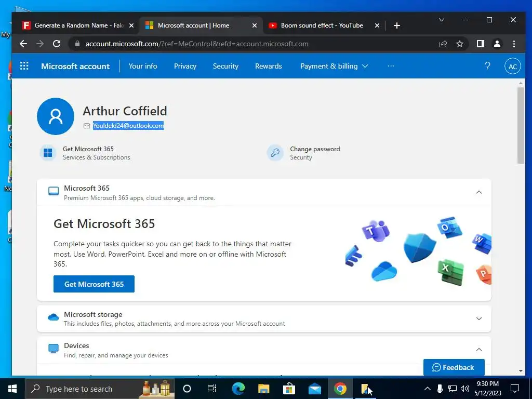The height and width of the screenshot is (399, 532).
Task: Collapse the Devices section
Action: tap(478, 350)
